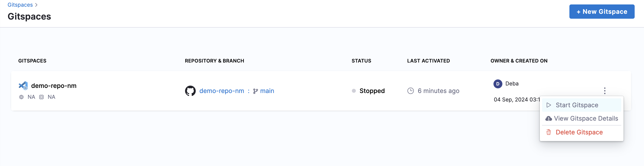Screen dimensions: 644x166
Task: Click the grey Stopped status dot
Action: 354,91
